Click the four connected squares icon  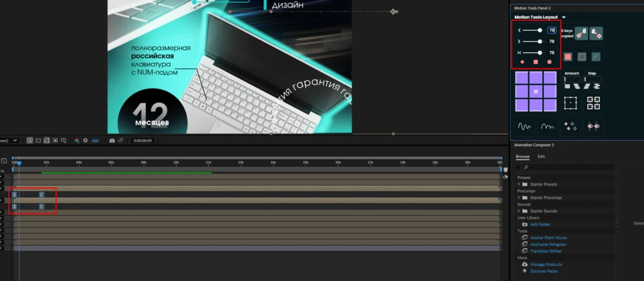coord(594,102)
